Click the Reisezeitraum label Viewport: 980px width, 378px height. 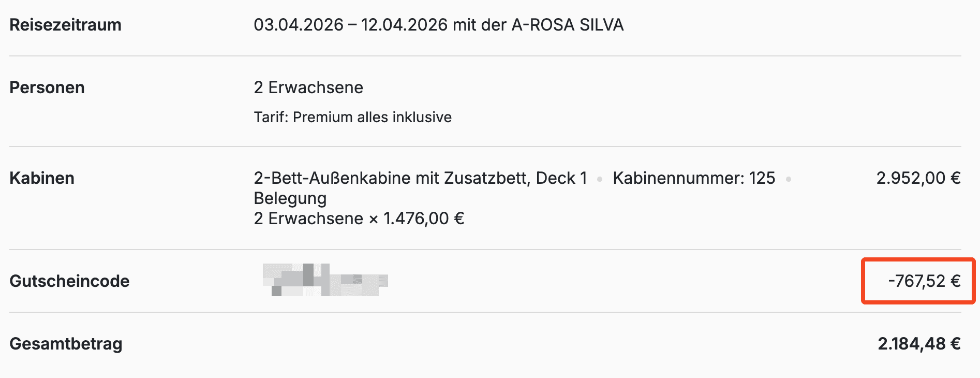coord(65,25)
